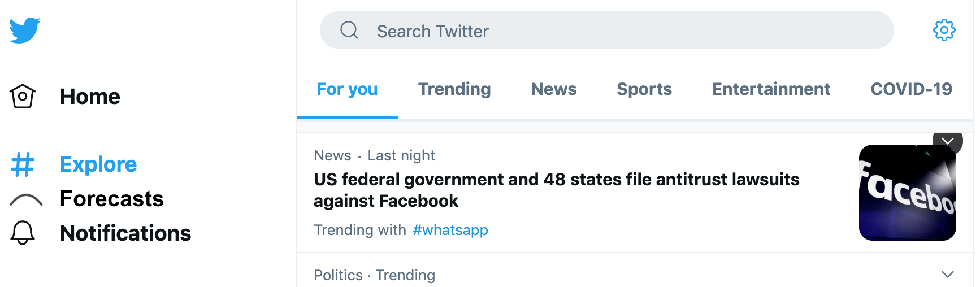Open the Home birdhouse icon
This screenshot has height=287, width=980.
coord(23,96)
